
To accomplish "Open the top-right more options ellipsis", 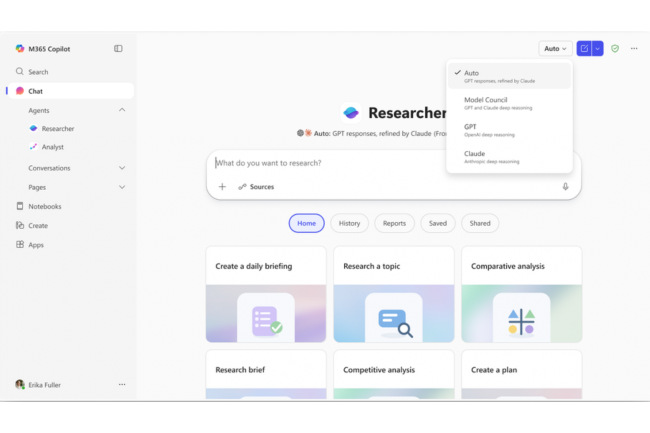I will 634,48.
